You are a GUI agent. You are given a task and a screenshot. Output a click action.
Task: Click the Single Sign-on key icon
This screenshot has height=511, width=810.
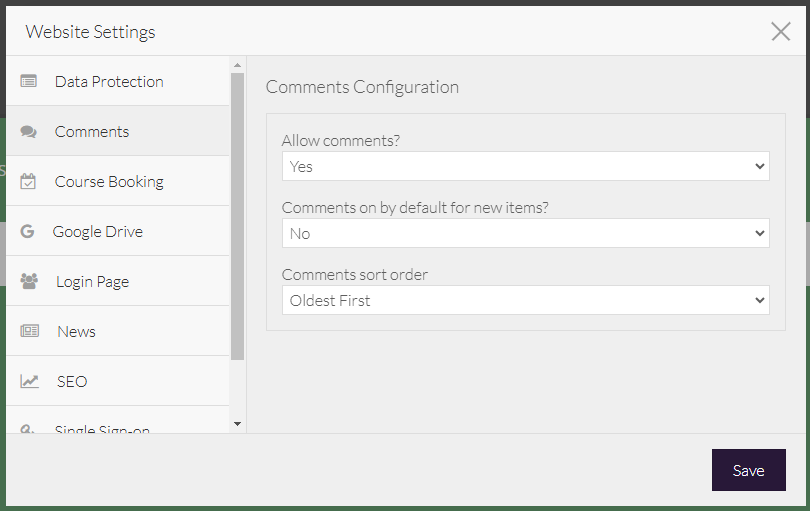click(29, 429)
